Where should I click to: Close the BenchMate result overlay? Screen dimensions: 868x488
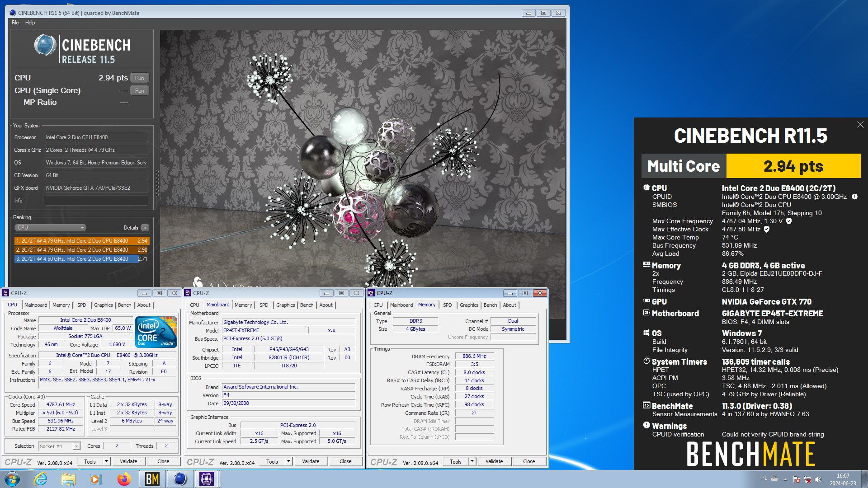pos(860,125)
